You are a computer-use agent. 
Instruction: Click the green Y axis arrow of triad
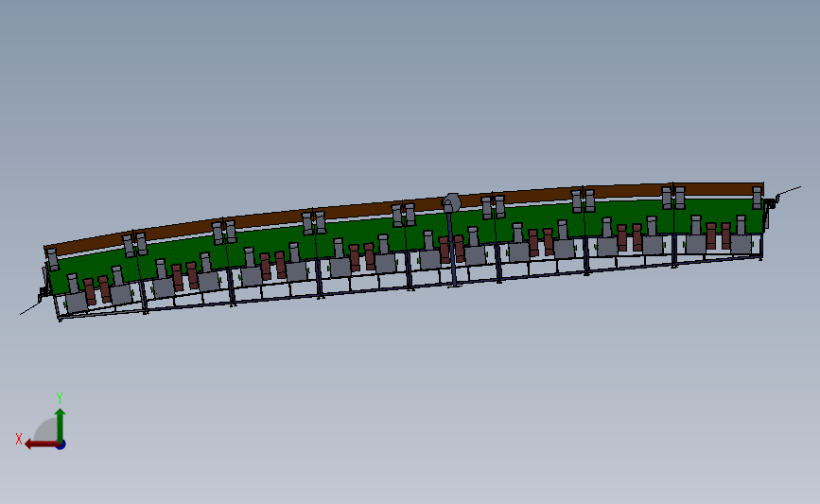point(61,425)
